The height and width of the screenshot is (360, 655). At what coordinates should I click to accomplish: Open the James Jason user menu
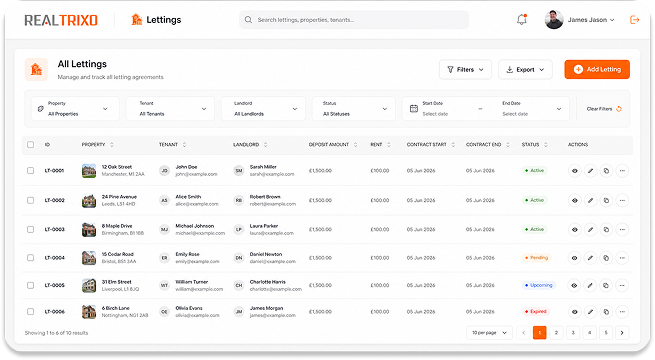point(580,20)
